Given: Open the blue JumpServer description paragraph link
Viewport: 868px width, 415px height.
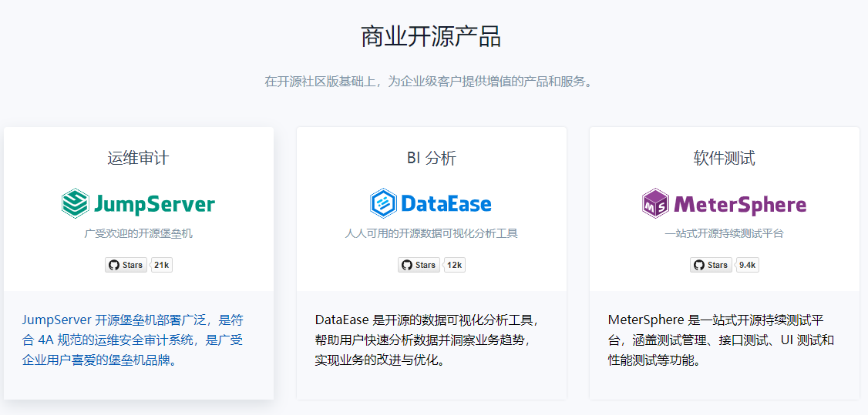Looking at the screenshot, I should (133, 340).
